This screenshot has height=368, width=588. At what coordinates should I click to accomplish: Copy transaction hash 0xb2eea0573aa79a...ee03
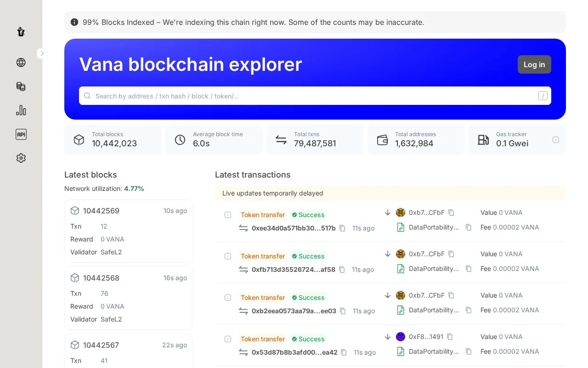343,311
